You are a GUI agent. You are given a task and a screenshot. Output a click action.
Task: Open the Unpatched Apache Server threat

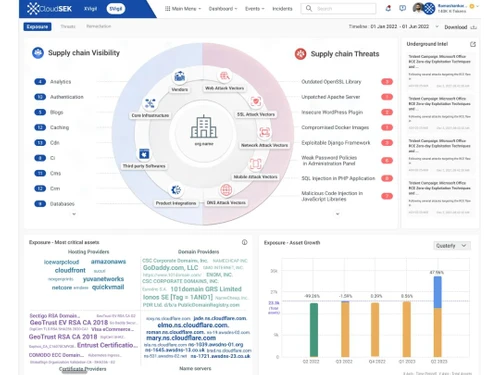[x=331, y=97]
